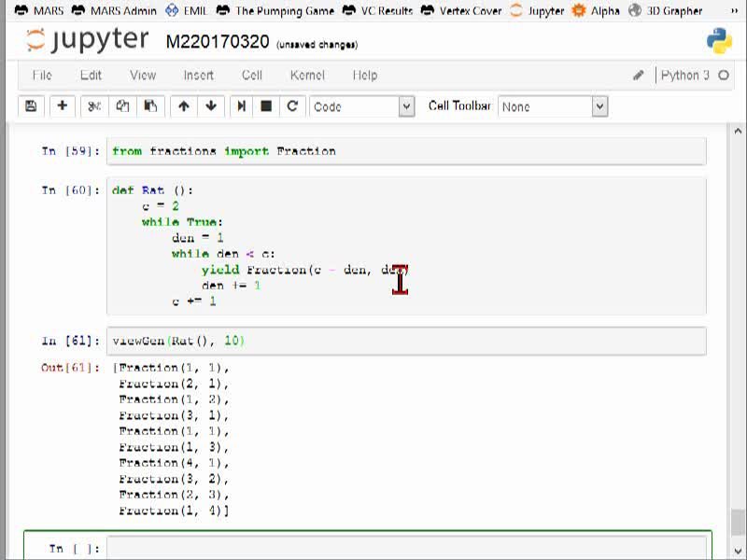Move selected cell down arrow
The image size is (747, 560).
[x=211, y=106]
